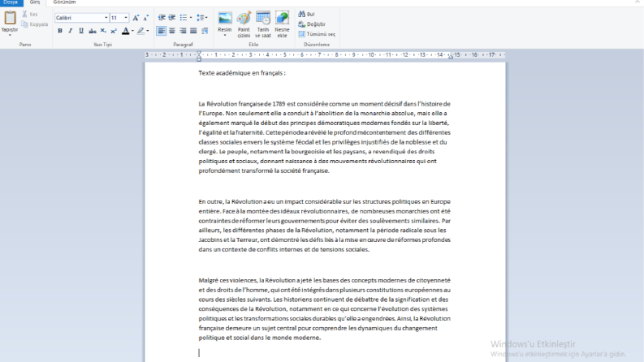The width and height of the screenshot is (644, 362).
Task: Align text to the right
Action: [x=183, y=31]
